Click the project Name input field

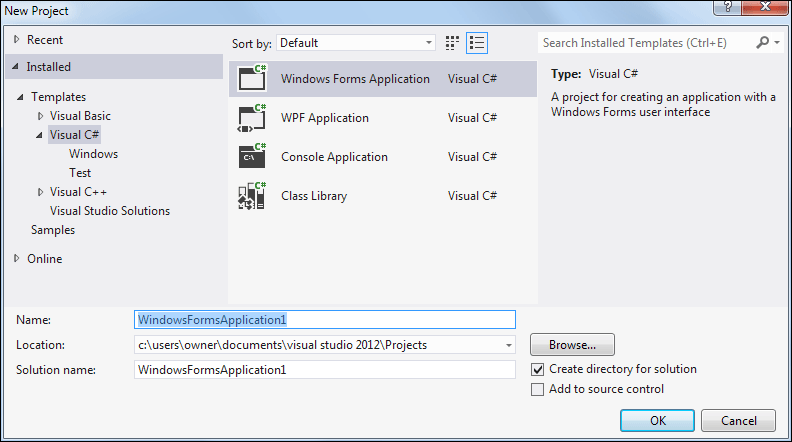325,320
